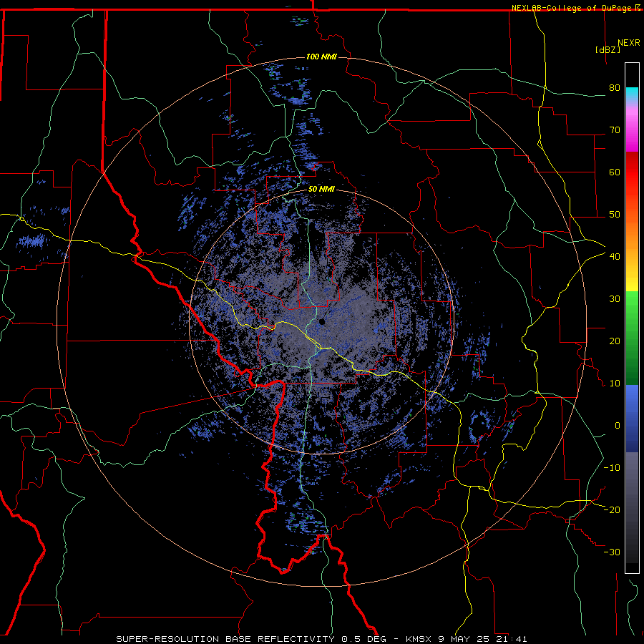Click the Super-Resolution Base Reflectivity caption
Image resolution: width=644 pixels, height=644 pixels.
(321, 639)
